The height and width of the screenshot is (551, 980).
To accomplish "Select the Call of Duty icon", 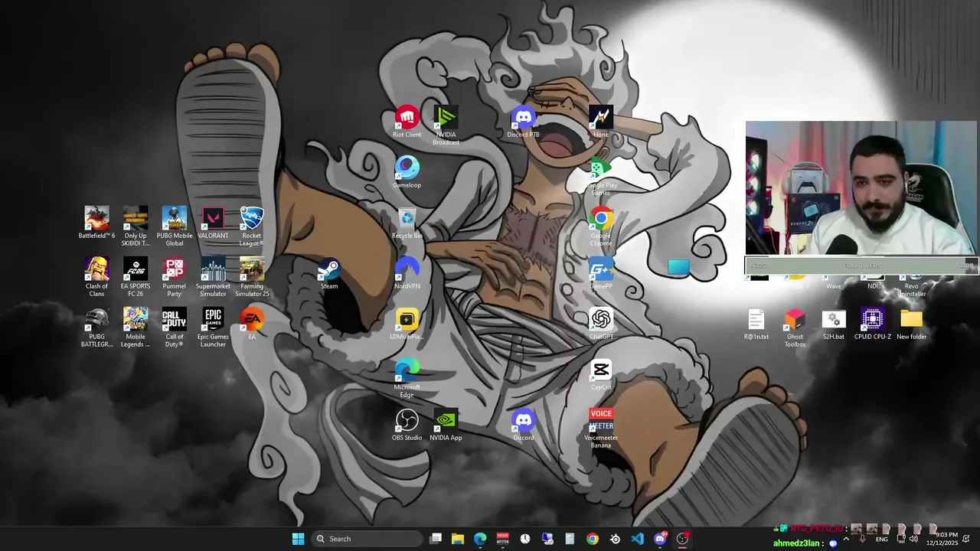I will pyautogui.click(x=174, y=328).
